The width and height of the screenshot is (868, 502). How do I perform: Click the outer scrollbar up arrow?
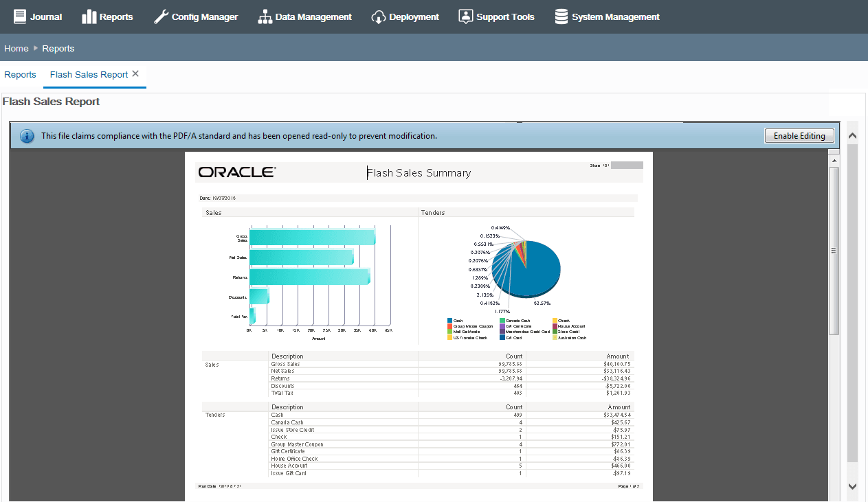(852, 135)
